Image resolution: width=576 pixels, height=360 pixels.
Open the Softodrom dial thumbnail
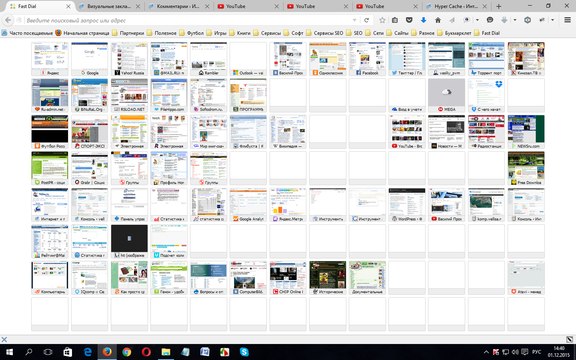(208, 96)
